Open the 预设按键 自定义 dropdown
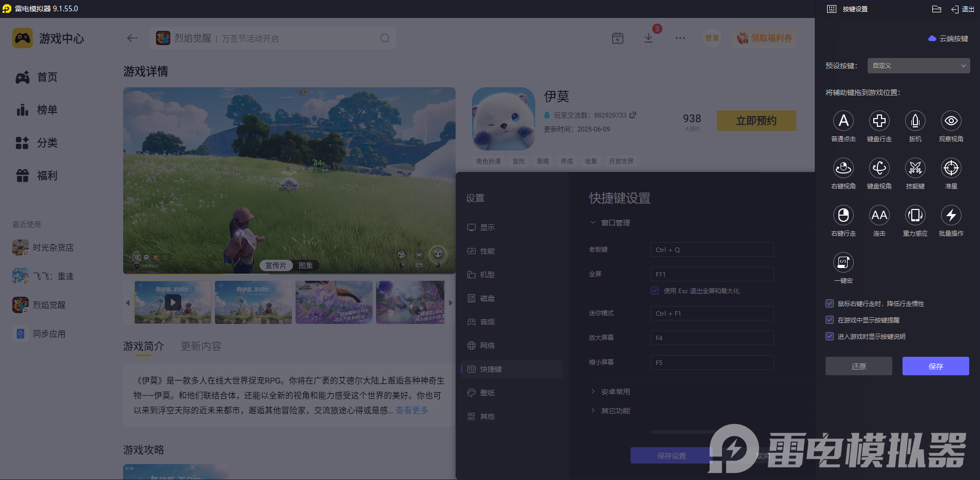Image resolution: width=980 pixels, height=480 pixels. (917, 66)
